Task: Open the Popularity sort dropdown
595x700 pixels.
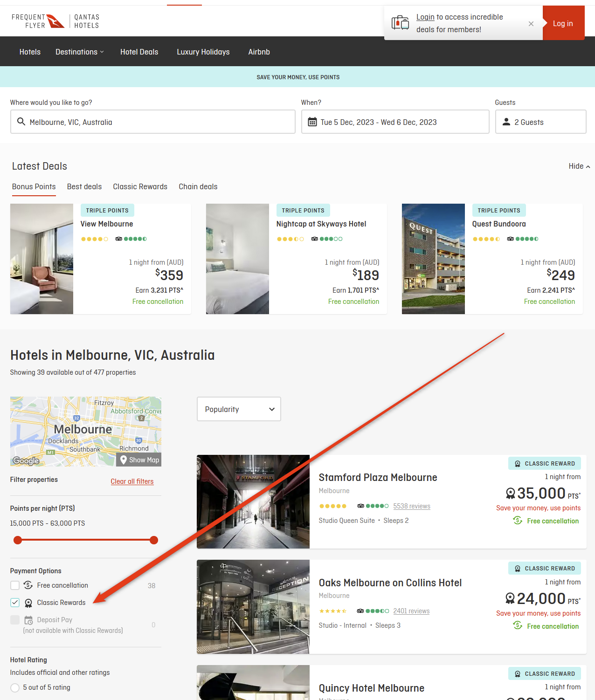Action: pos(239,409)
